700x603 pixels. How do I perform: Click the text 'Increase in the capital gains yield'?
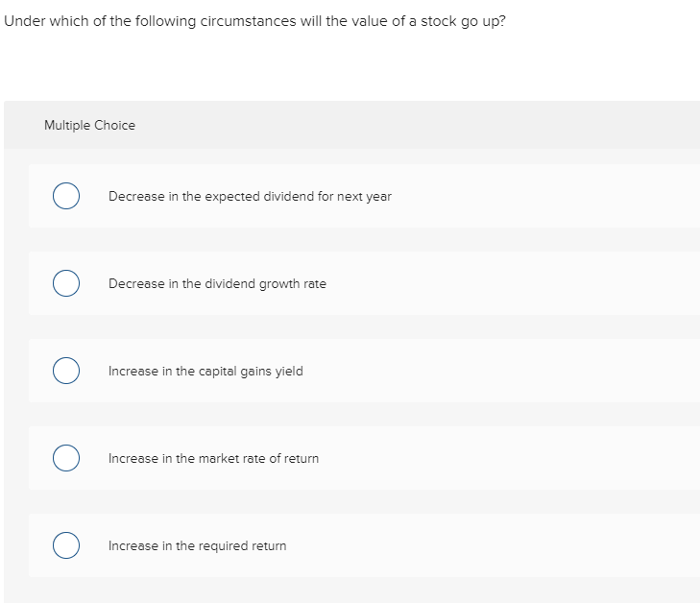pos(205,372)
